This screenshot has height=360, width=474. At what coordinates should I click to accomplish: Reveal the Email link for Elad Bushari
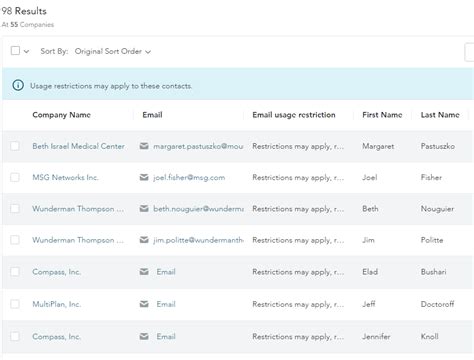click(166, 272)
